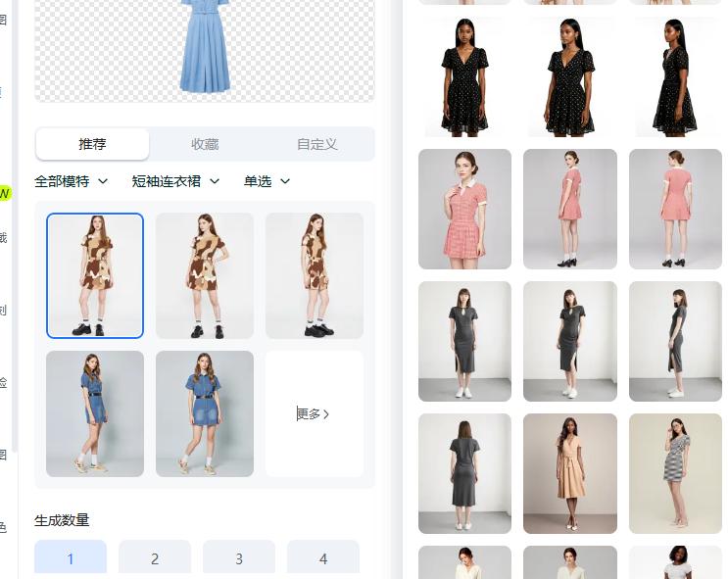Open the gray slit dress profile-view image
This screenshot has width=728, height=579.
coord(675,341)
